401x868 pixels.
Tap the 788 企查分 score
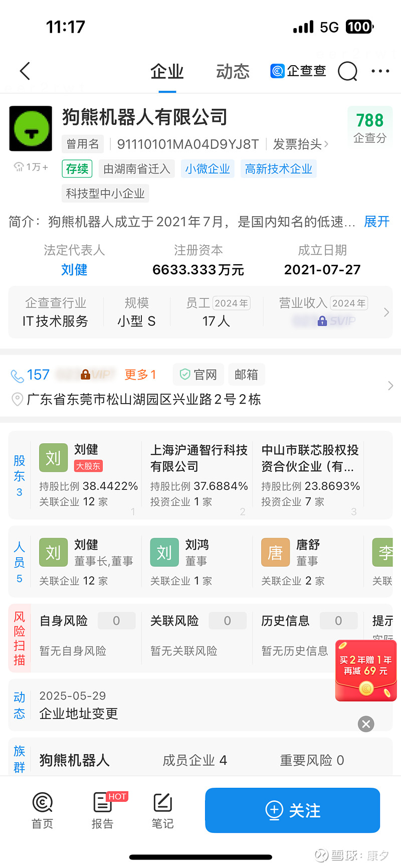[370, 128]
